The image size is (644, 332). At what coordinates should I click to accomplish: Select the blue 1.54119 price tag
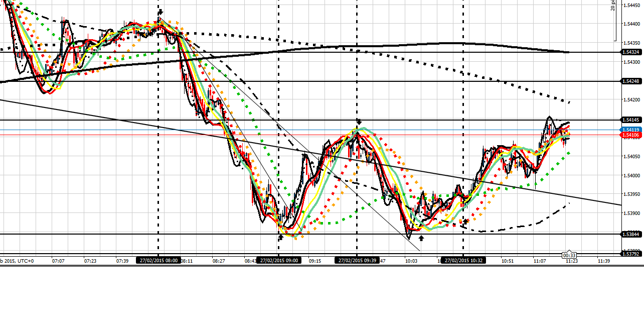(x=630, y=130)
